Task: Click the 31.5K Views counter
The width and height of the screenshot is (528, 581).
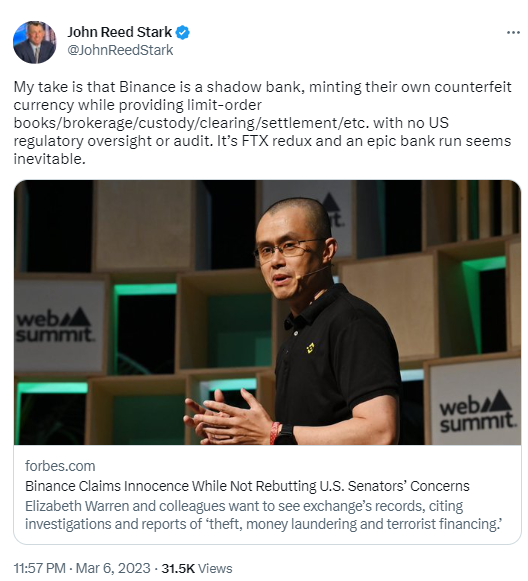Action: 197,568
